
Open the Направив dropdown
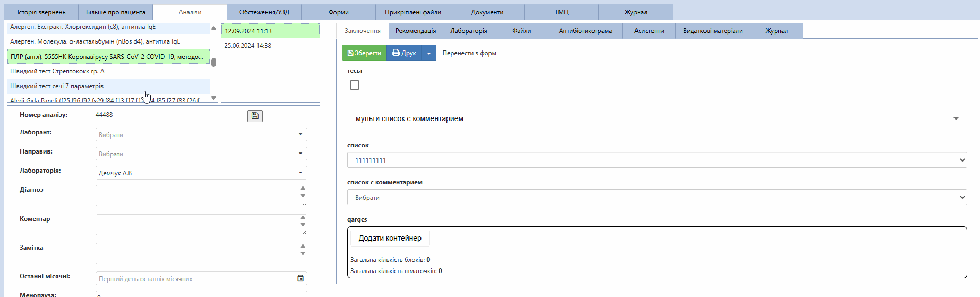[201, 154]
